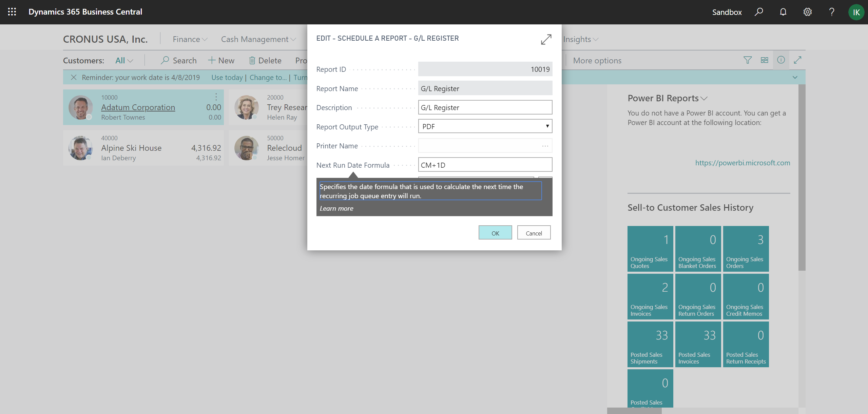Open the Help question mark
868x414 pixels.
click(832, 12)
